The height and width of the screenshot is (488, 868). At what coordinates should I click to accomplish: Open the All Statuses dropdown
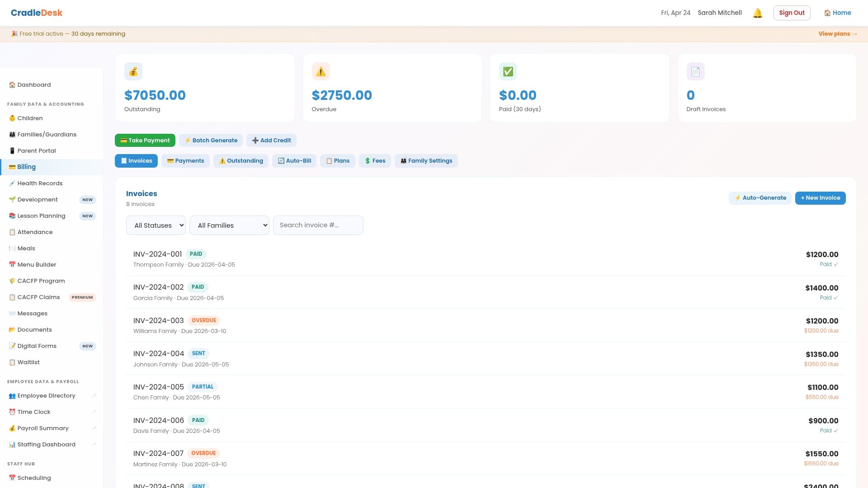[x=156, y=225]
